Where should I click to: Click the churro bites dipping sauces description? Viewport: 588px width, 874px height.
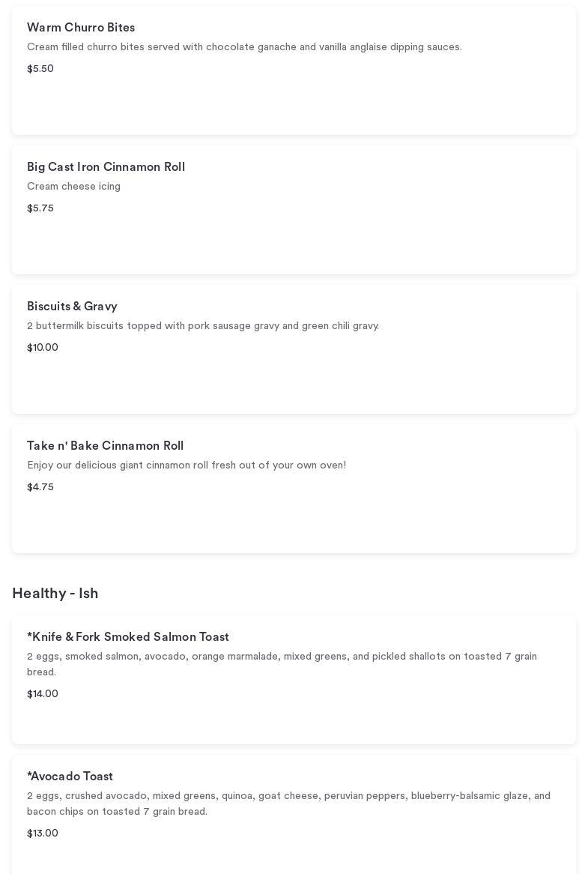244,47
